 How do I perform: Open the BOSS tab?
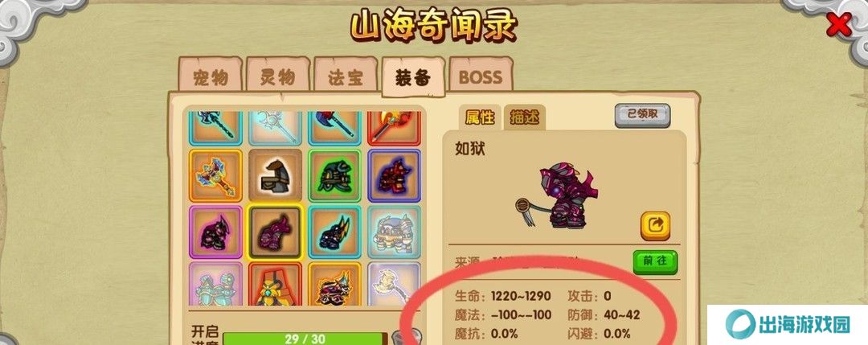pyautogui.click(x=481, y=74)
